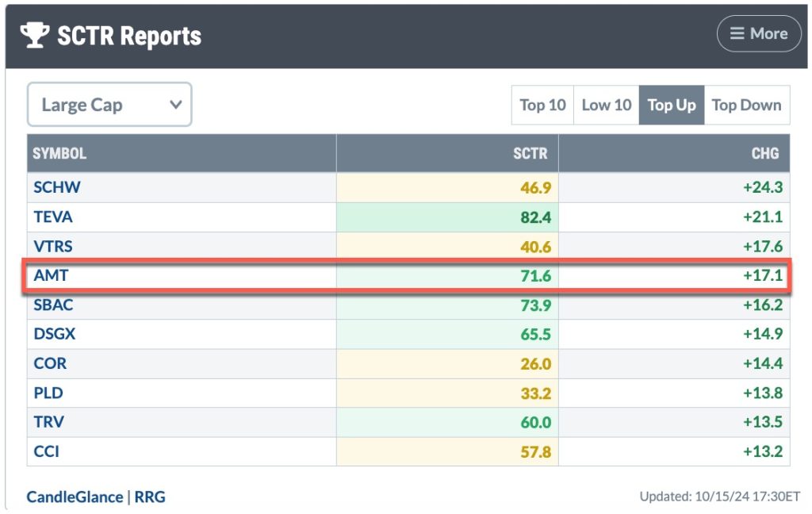Click the VTRS ticker symbol

(53, 246)
